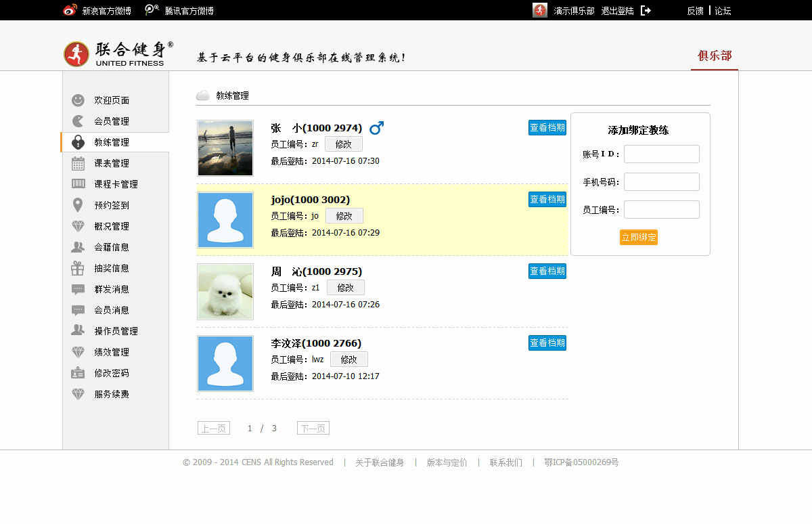Image resolution: width=812 pixels, height=524 pixels.
Task: Click the Tencent Weibo icon
Action: point(152,10)
